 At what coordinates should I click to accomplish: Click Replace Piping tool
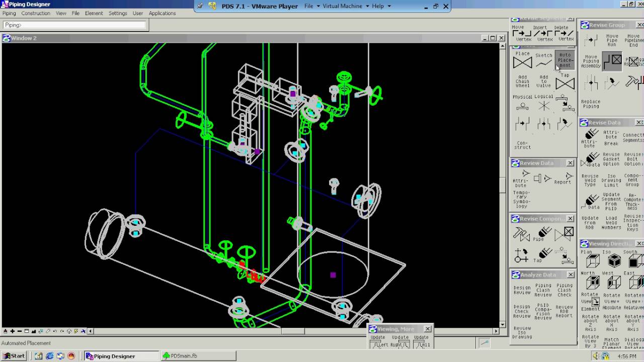point(591,104)
